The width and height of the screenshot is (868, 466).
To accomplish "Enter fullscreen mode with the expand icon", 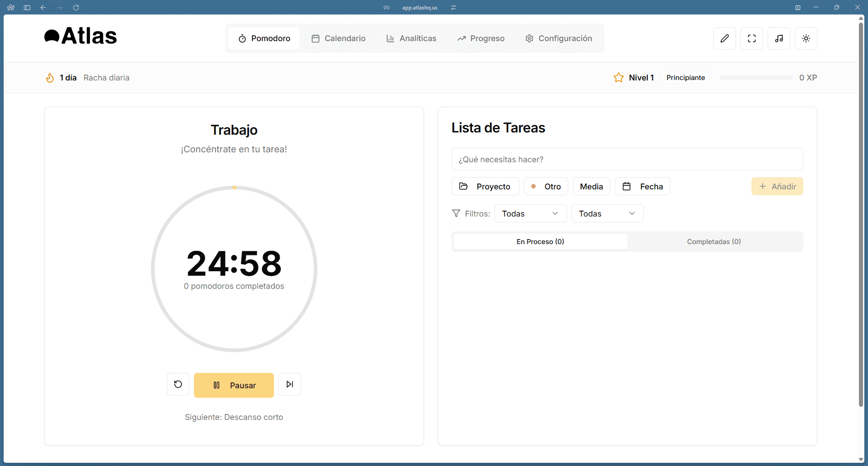I will (x=752, y=38).
